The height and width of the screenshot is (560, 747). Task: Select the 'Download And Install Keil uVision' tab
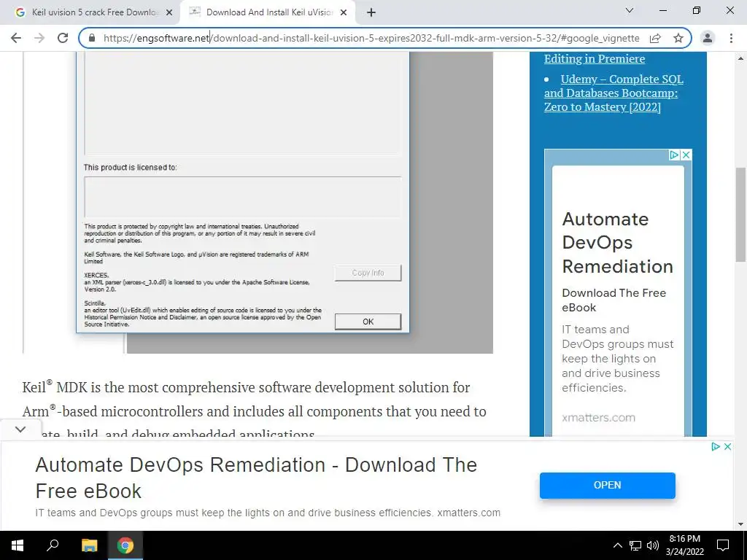click(268, 12)
